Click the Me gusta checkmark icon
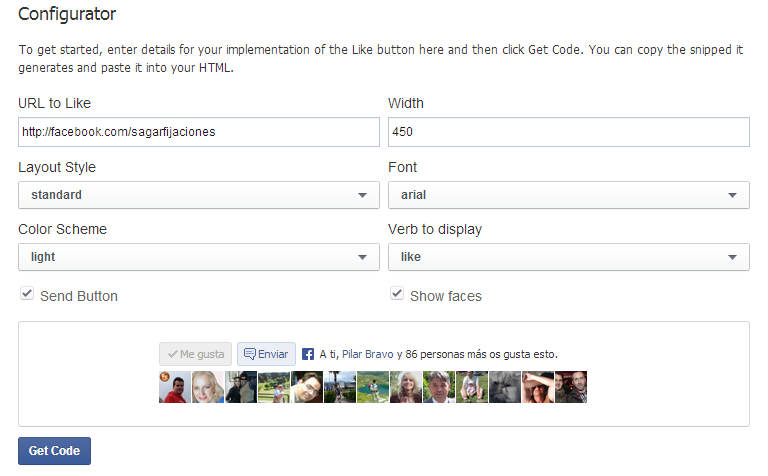 [172, 354]
